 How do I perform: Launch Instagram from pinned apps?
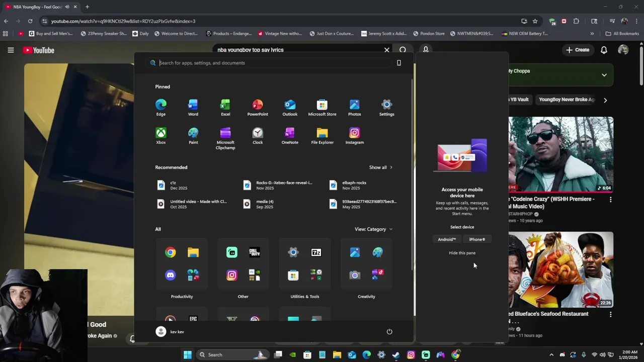pos(354,136)
